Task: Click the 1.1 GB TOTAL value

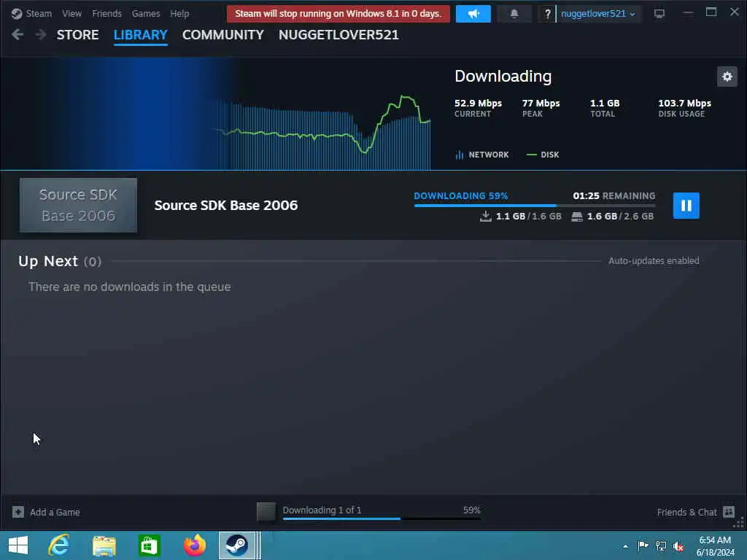Action: click(x=605, y=104)
